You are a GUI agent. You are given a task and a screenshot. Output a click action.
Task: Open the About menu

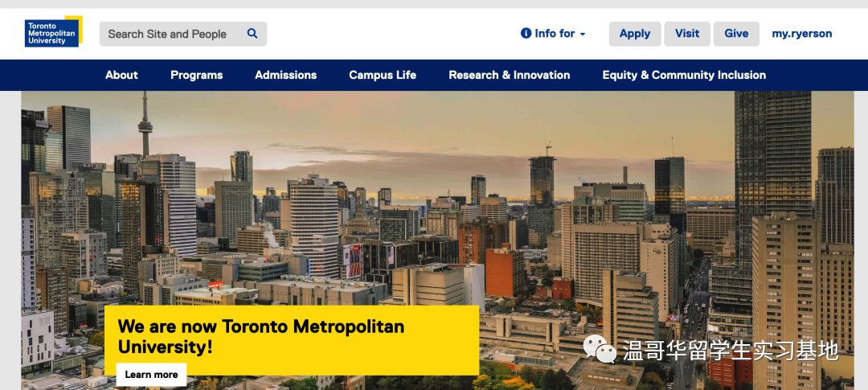click(122, 75)
